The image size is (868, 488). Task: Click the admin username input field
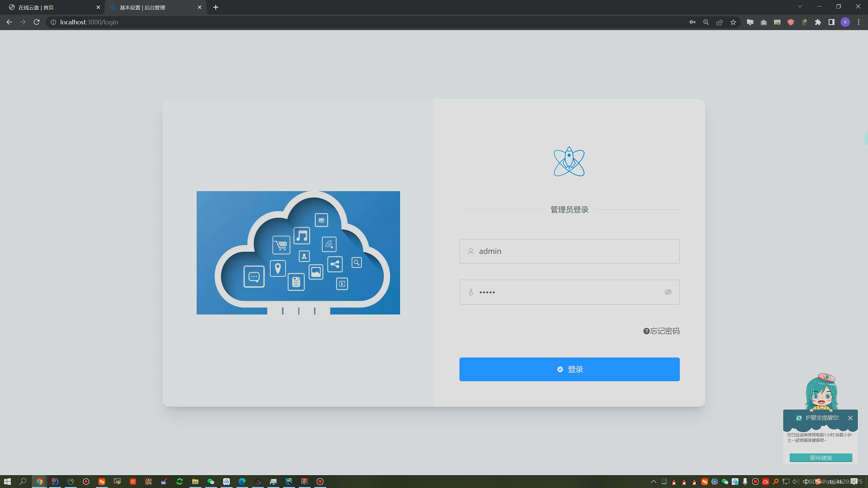(x=569, y=251)
